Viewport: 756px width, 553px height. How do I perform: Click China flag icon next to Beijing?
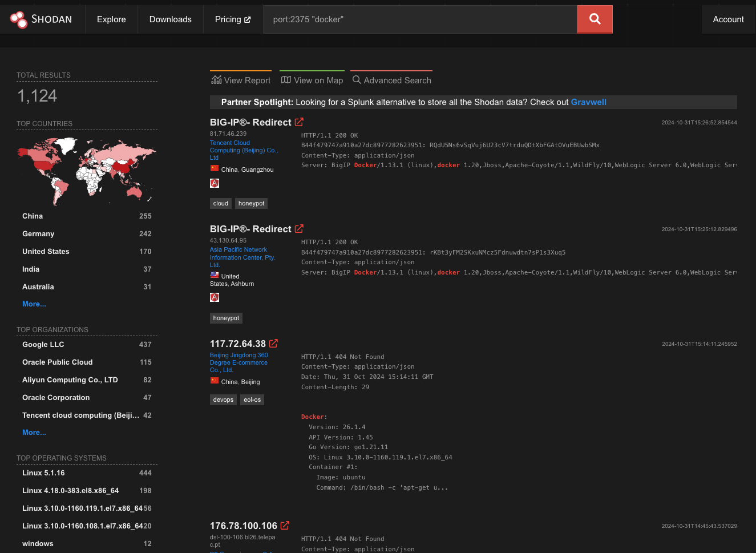point(215,381)
